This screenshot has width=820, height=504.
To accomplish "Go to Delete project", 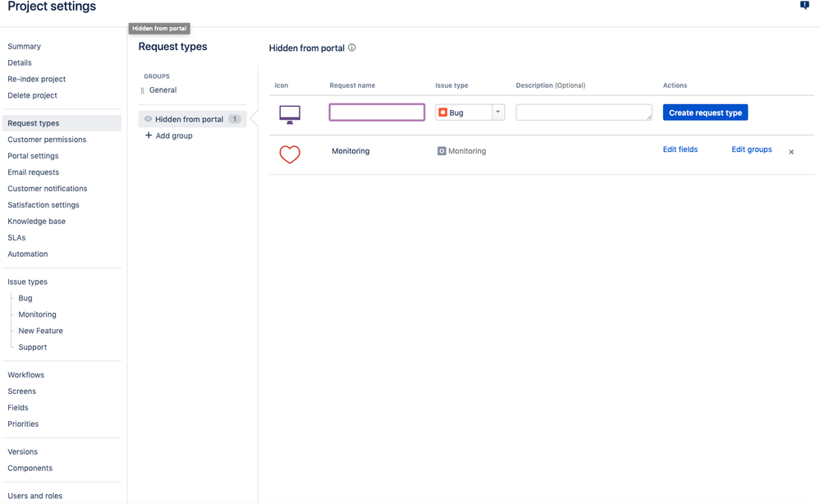I will (33, 96).
